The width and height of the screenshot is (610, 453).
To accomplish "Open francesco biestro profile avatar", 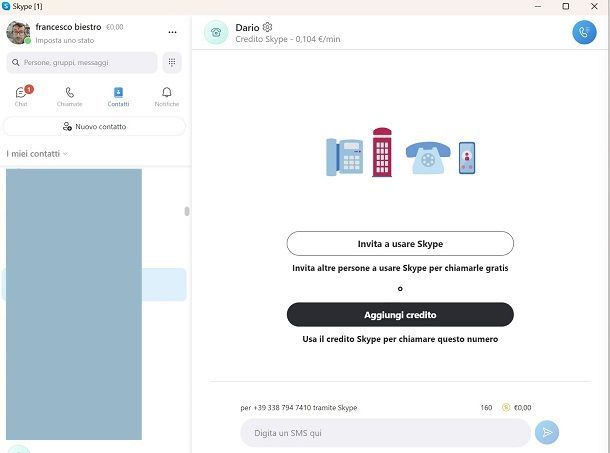I will tap(18, 33).
